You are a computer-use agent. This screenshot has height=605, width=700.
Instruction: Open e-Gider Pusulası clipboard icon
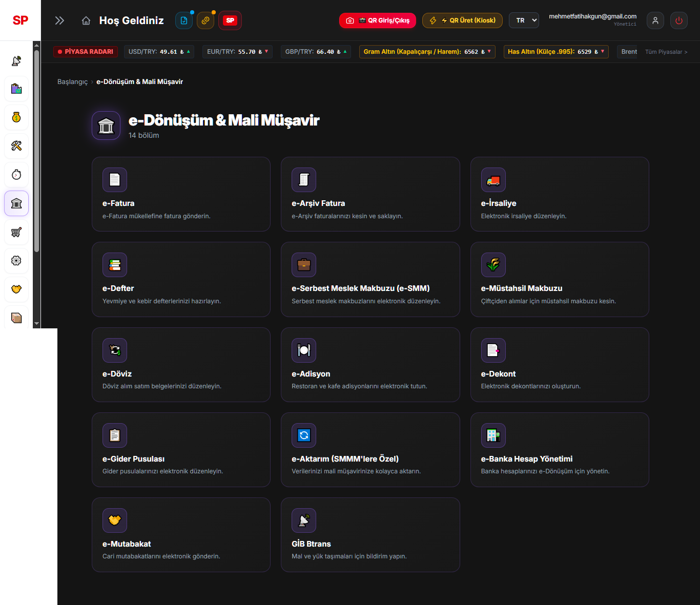pos(115,435)
